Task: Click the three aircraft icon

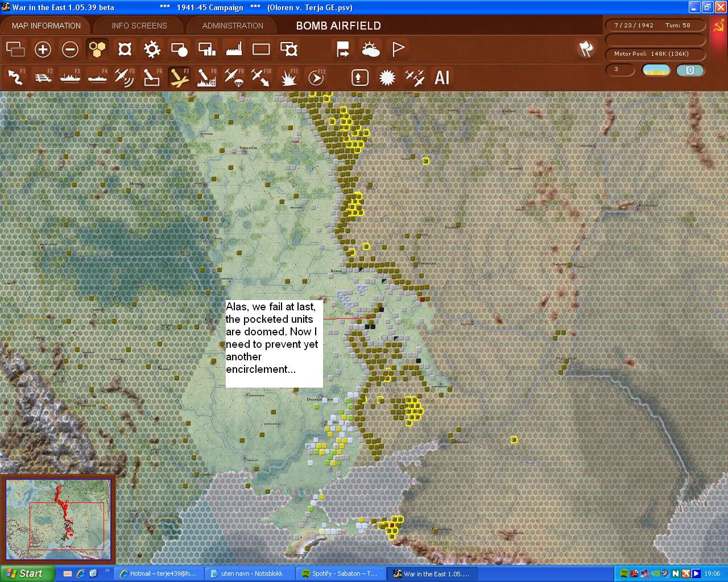Action: 414,77
